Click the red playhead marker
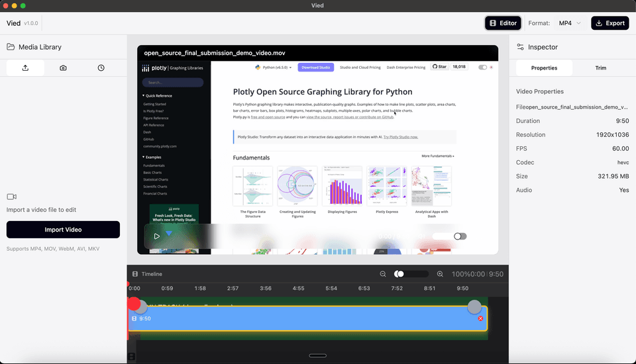This screenshot has height=364, width=636. coord(133,303)
